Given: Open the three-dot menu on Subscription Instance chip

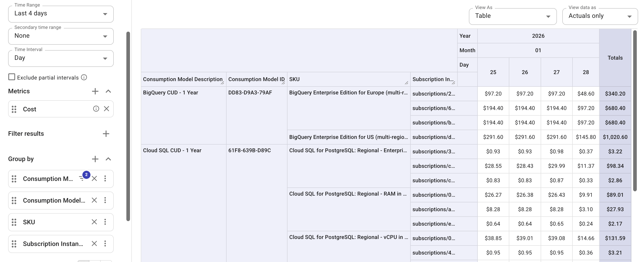Looking at the screenshot, I should click(x=105, y=243).
